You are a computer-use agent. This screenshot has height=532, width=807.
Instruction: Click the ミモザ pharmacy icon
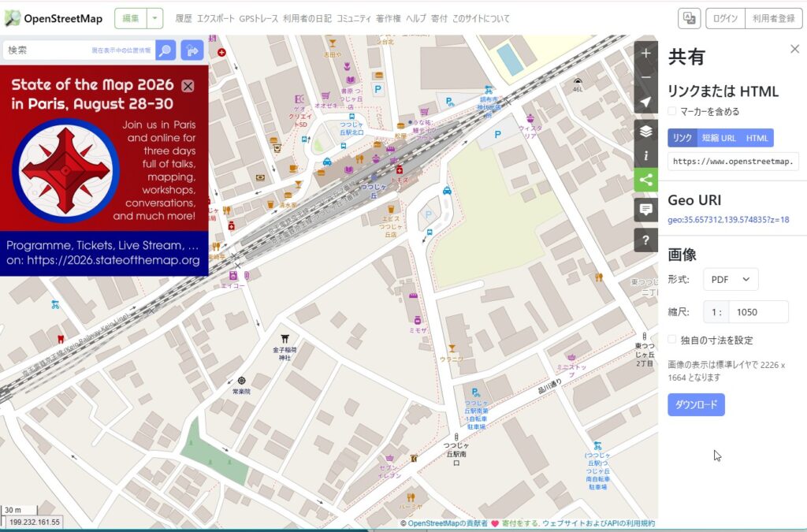coord(418,320)
